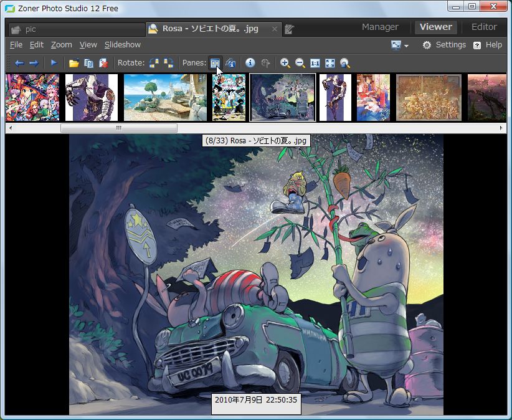Viewport: 512px width, 420px height.
Task: Click the Zoner Photo Studio title bar icon
Action: (x=10, y=9)
